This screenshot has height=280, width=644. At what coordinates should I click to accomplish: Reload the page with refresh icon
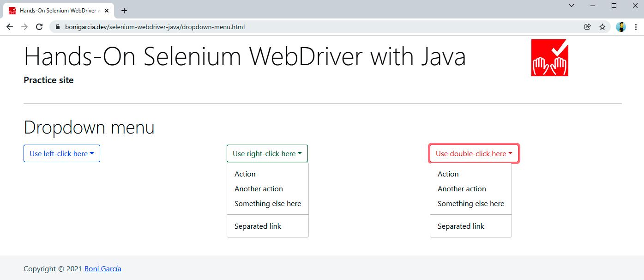coord(39,27)
